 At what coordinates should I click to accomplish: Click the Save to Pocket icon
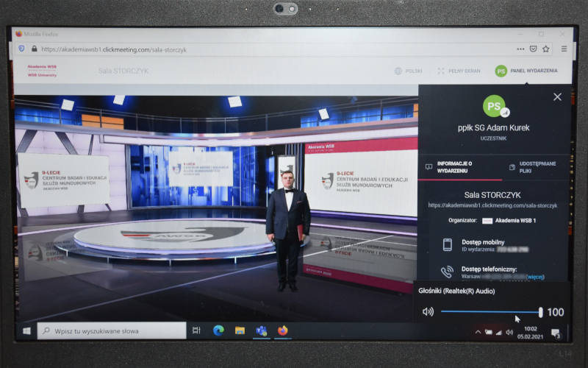pos(533,49)
